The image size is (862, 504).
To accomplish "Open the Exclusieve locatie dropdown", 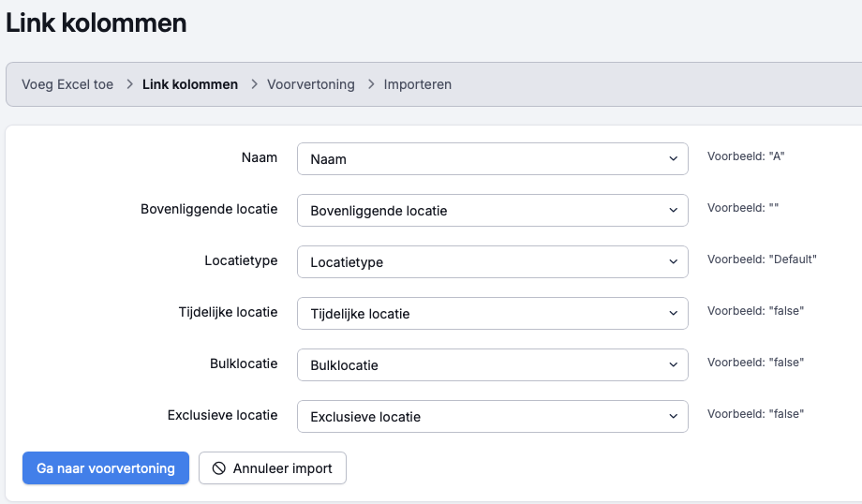I will point(492,417).
